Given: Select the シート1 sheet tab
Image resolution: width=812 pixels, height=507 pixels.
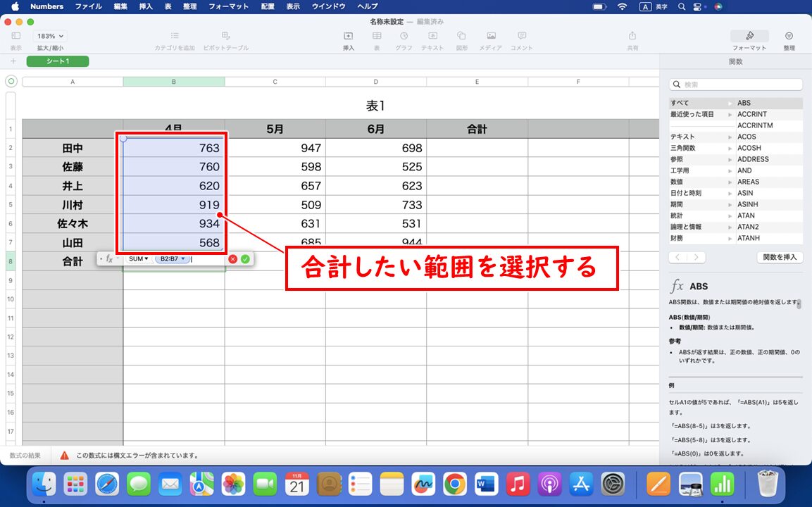Looking at the screenshot, I should [x=57, y=61].
